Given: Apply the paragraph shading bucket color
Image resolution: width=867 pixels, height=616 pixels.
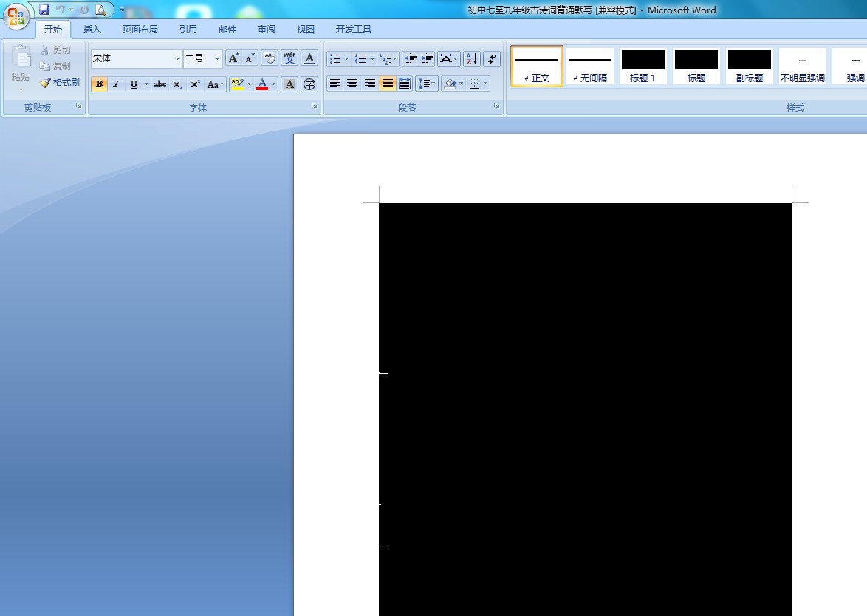Looking at the screenshot, I should coord(450,83).
